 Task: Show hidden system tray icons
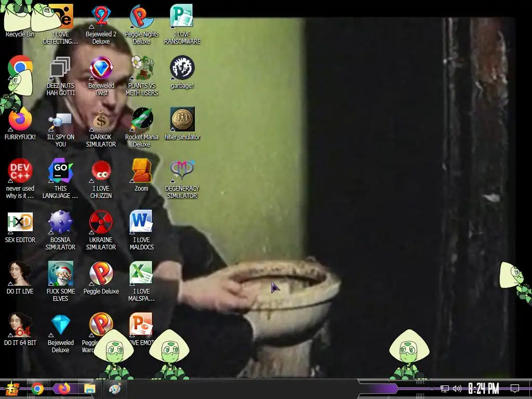432,389
